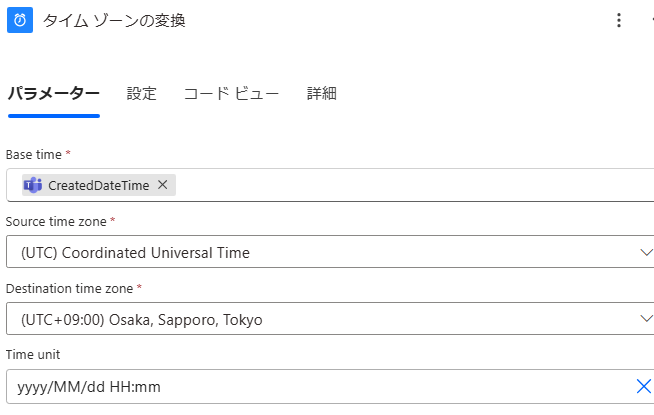
Task: Open the (UTC) Coordinated Universal Time combo box
Action: tap(320, 252)
